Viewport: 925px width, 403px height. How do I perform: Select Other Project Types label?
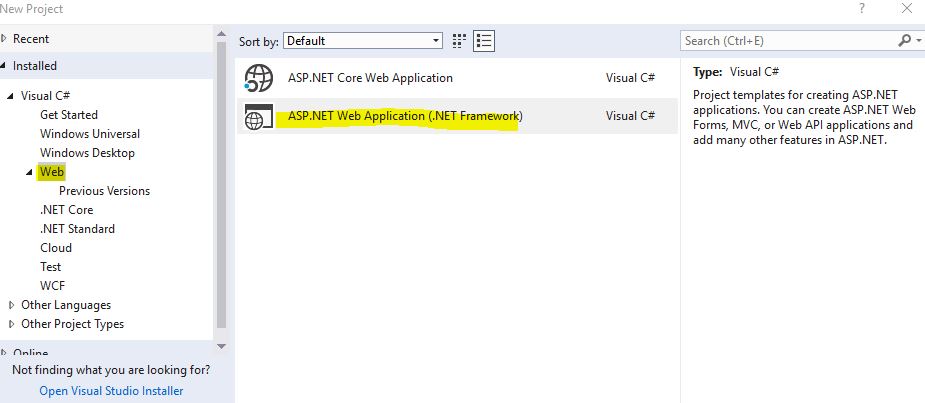73,324
